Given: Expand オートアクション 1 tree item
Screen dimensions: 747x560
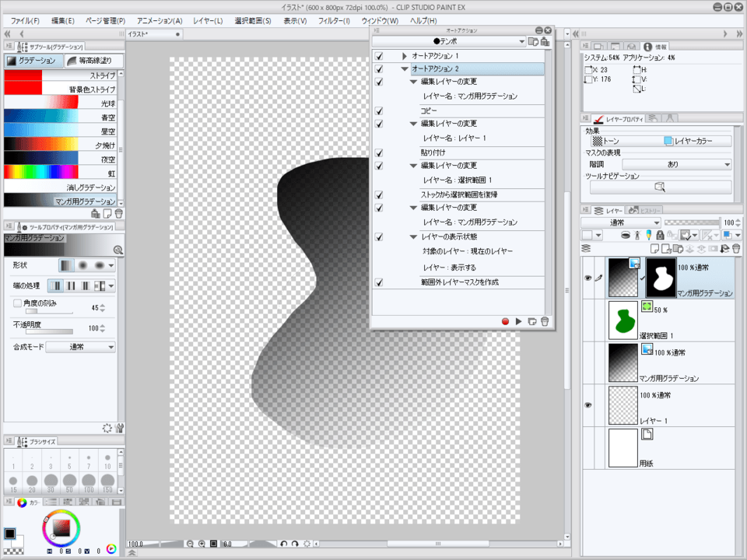Looking at the screenshot, I should point(405,57).
